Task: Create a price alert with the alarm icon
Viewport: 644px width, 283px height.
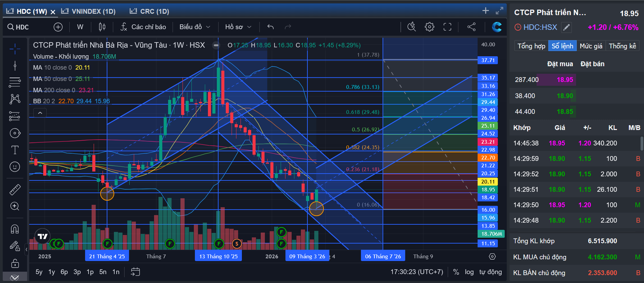Action: point(411,27)
